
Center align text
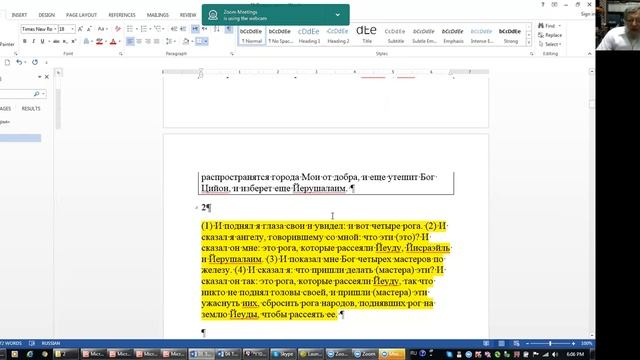[139, 41]
